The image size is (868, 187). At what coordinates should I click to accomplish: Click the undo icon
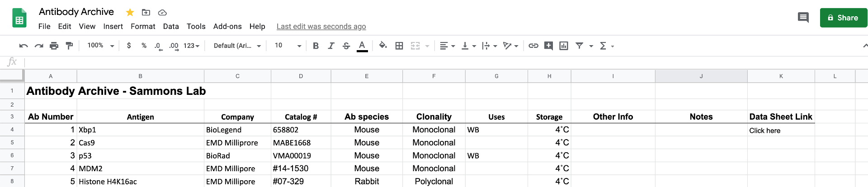(24, 46)
